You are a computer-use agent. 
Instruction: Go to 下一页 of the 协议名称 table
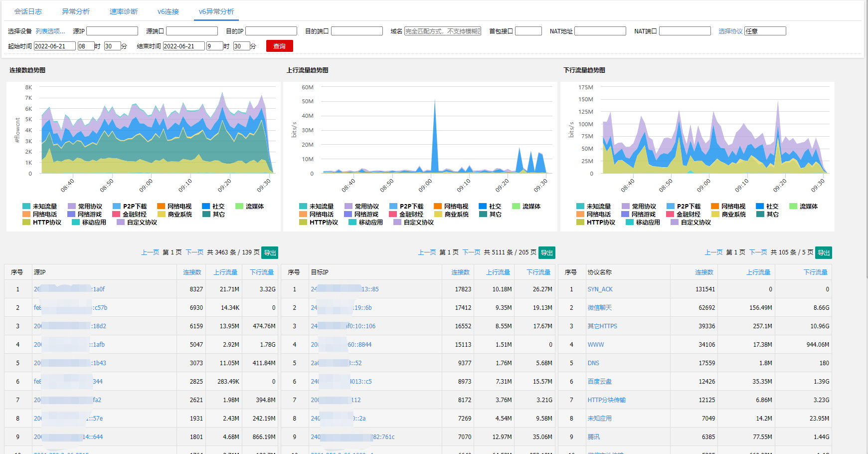[x=758, y=252]
